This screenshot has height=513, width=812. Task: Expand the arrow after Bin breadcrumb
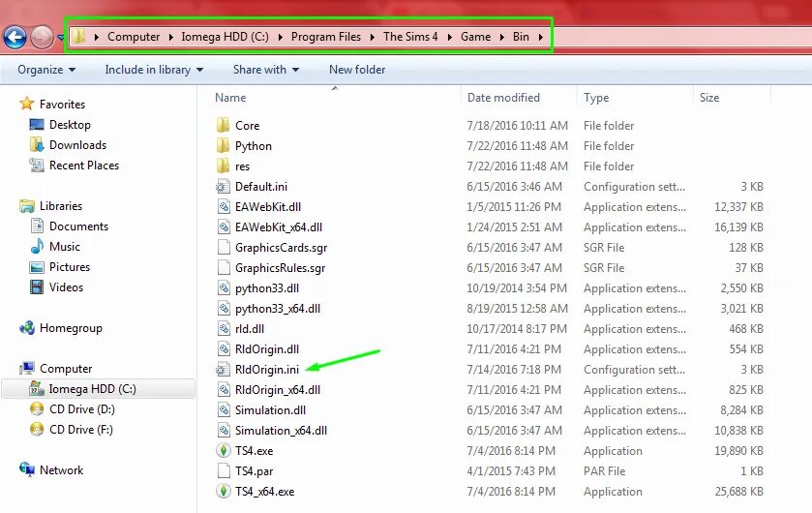click(541, 37)
